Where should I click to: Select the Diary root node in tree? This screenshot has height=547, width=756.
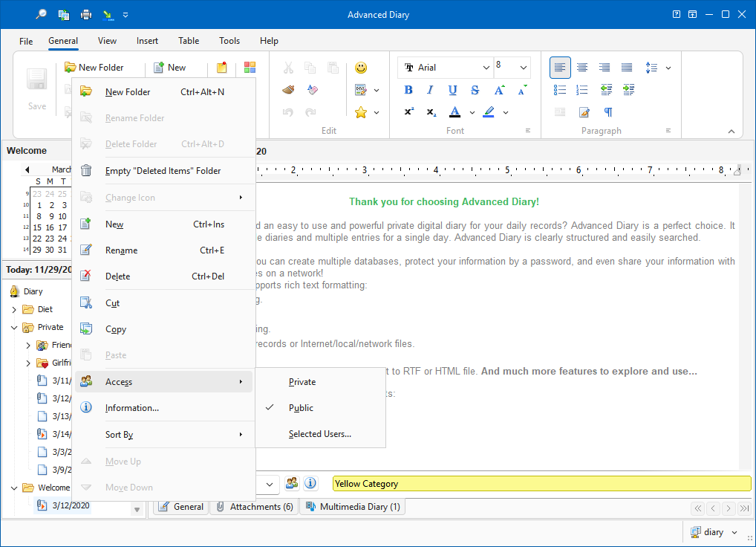pos(27,291)
